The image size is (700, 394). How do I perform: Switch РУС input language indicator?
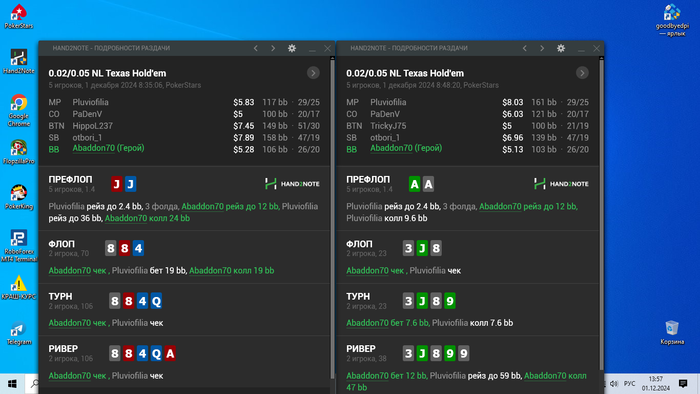click(629, 384)
